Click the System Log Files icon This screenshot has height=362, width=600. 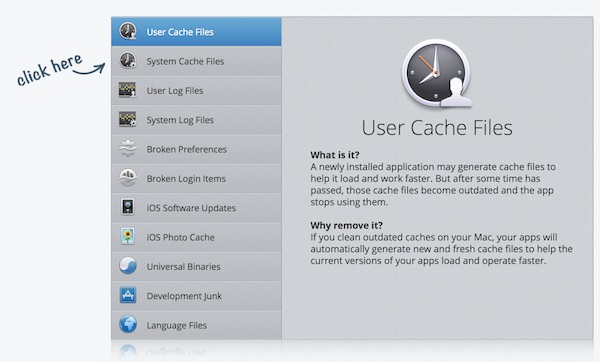tap(127, 119)
